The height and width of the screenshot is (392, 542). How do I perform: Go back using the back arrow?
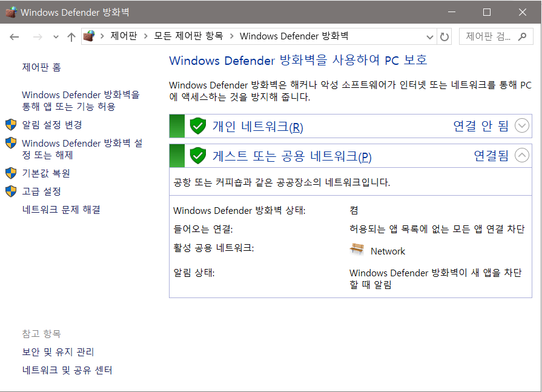pos(14,36)
